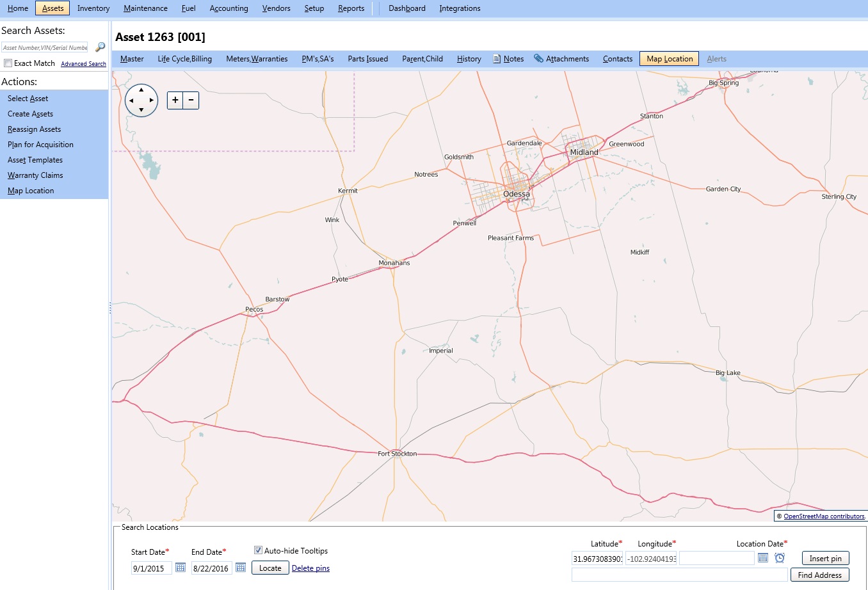This screenshot has width=868, height=590.
Task: Click the Find Address button
Action: (x=819, y=575)
